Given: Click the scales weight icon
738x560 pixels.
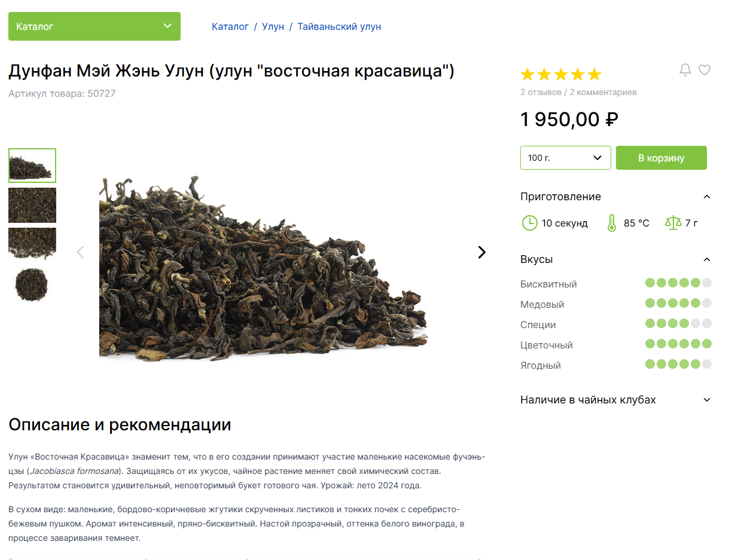Looking at the screenshot, I should tap(673, 223).
